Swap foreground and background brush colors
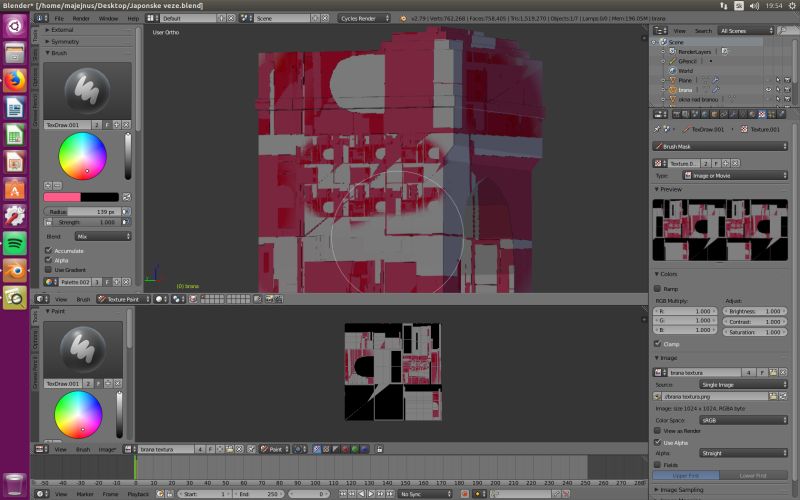 [x=127, y=197]
